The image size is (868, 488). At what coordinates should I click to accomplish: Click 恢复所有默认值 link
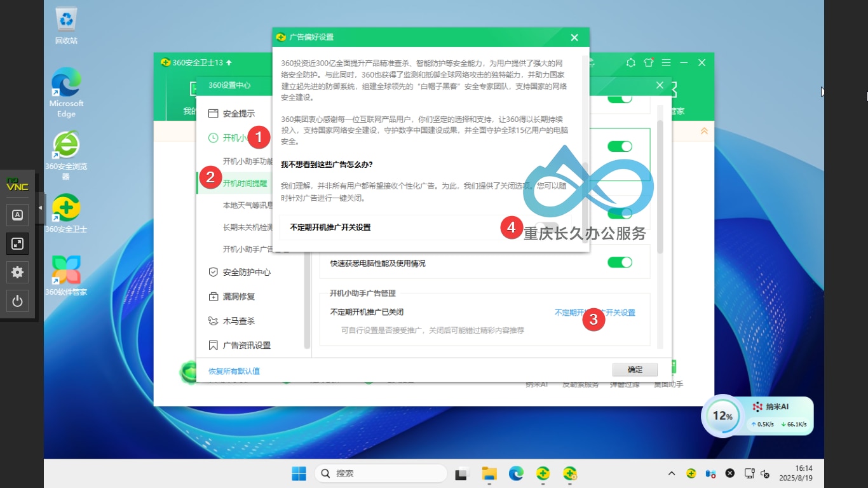click(234, 371)
